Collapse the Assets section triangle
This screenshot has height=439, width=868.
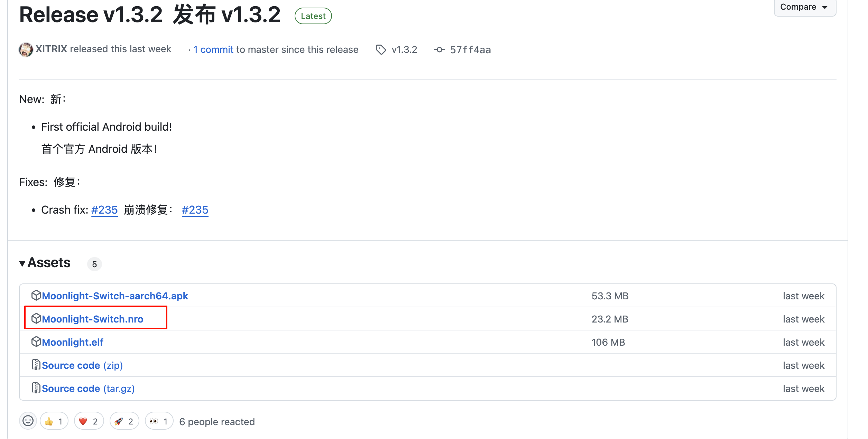click(22, 263)
